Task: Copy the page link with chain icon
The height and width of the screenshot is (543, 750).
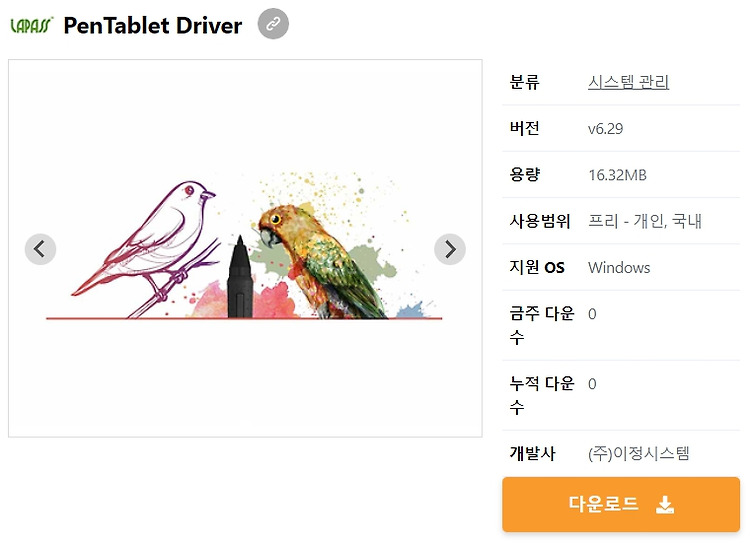Action: tap(273, 23)
